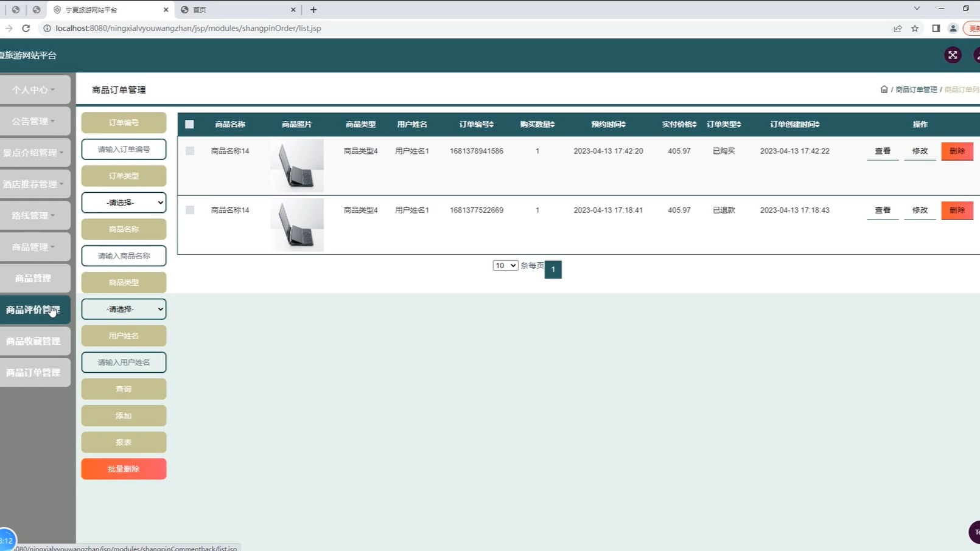This screenshot has width=980, height=551.
Task: Click the 报表 button
Action: click(124, 443)
